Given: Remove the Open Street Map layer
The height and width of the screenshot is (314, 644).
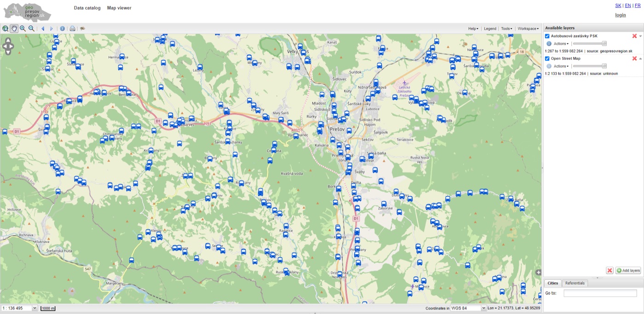Looking at the screenshot, I should [635, 58].
